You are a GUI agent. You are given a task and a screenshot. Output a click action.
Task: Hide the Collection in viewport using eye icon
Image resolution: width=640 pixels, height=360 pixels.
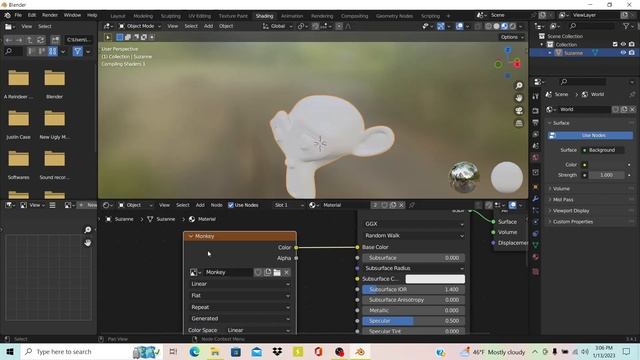(x=623, y=44)
